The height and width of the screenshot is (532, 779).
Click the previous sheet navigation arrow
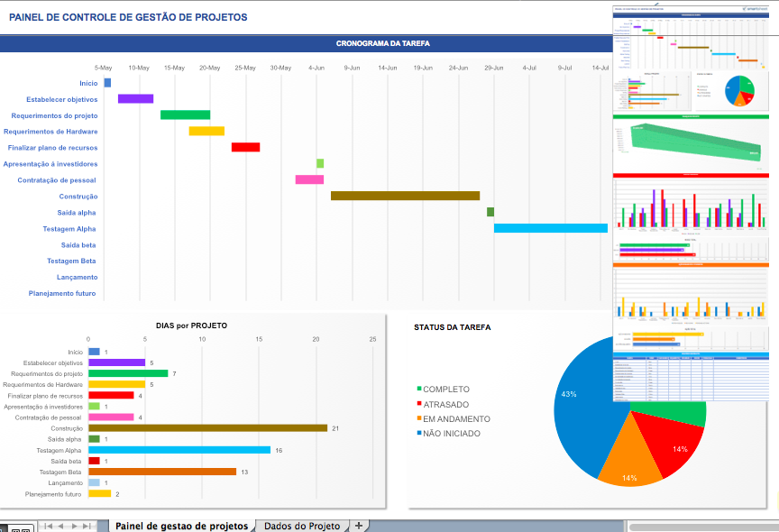click(x=61, y=526)
